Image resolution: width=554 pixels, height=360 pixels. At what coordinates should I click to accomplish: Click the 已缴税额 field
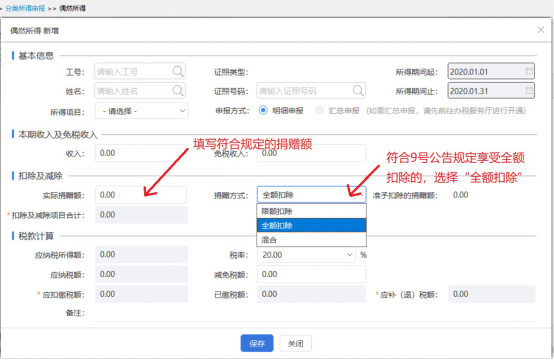[x=312, y=294]
